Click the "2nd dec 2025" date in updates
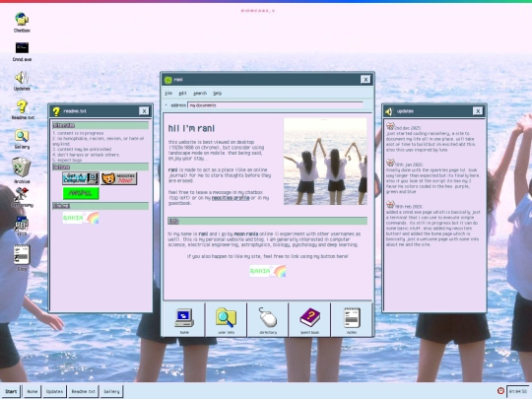Image resolution: width=532 pixels, height=399 pixels. pyautogui.click(x=408, y=128)
